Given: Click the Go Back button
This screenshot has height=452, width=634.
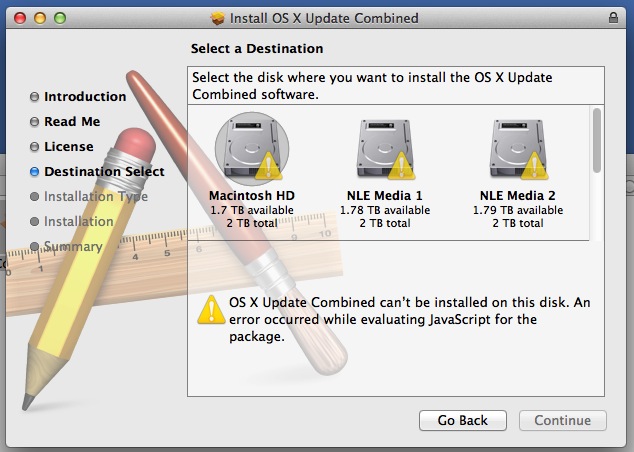Looking at the screenshot, I should [463, 420].
